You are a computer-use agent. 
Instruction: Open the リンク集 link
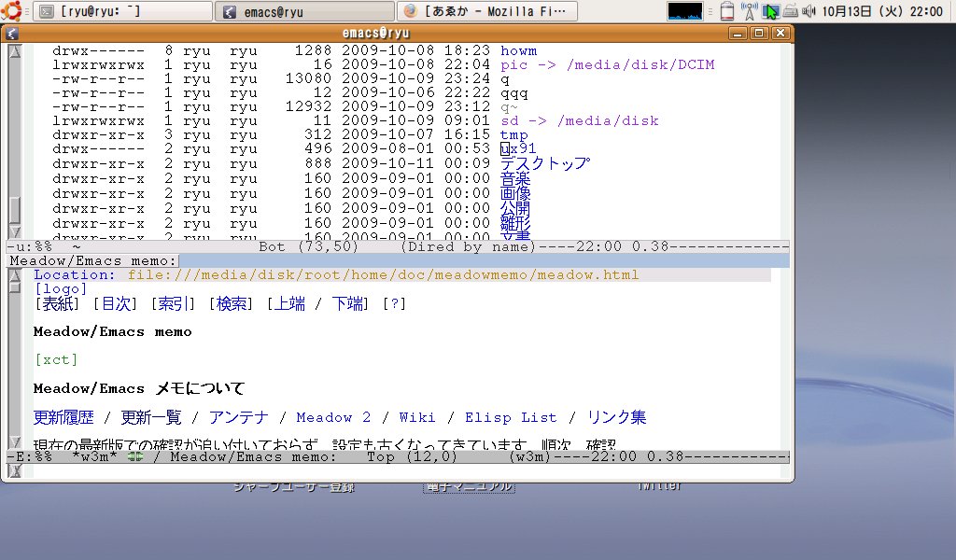point(616,417)
